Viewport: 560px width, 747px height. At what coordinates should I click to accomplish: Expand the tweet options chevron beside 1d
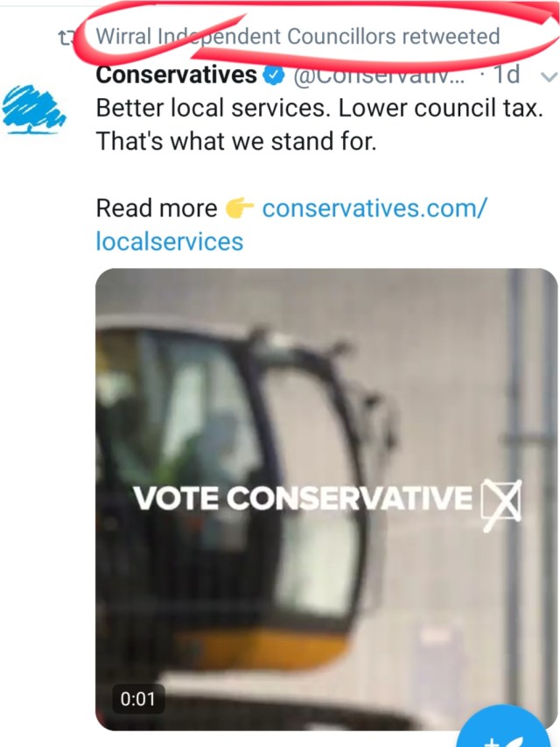tap(548, 76)
